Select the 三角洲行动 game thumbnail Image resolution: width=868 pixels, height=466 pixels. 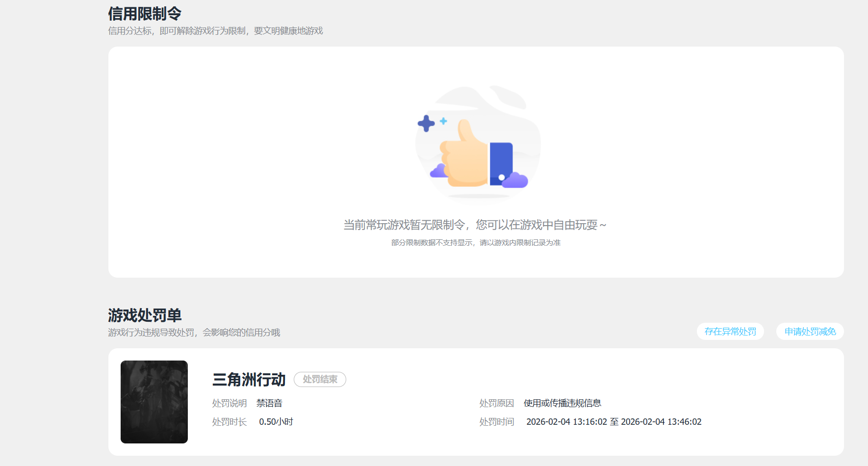tap(154, 402)
